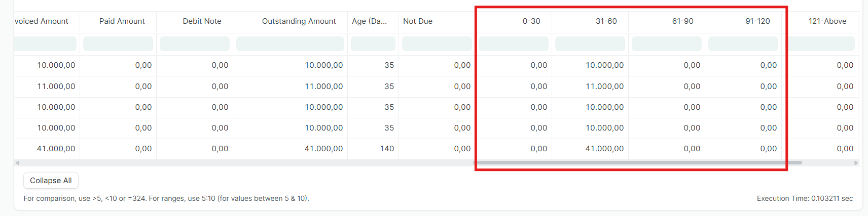Click the Outstanding Amount column header

pyautogui.click(x=299, y=21)
